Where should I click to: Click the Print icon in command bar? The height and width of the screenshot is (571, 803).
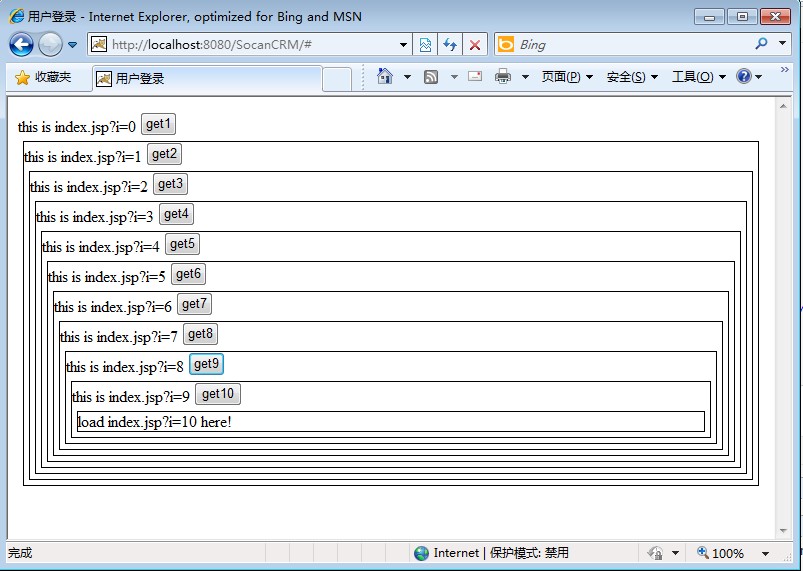[x=503, y=77]
